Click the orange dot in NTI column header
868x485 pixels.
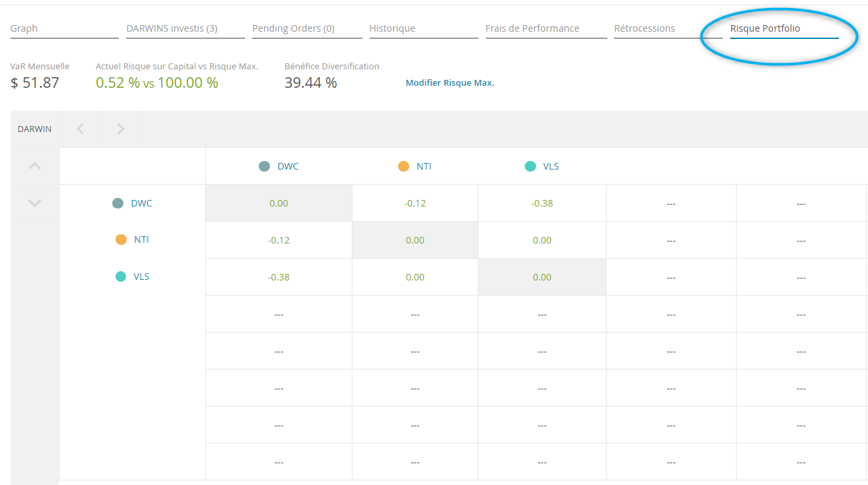(404, 166)
